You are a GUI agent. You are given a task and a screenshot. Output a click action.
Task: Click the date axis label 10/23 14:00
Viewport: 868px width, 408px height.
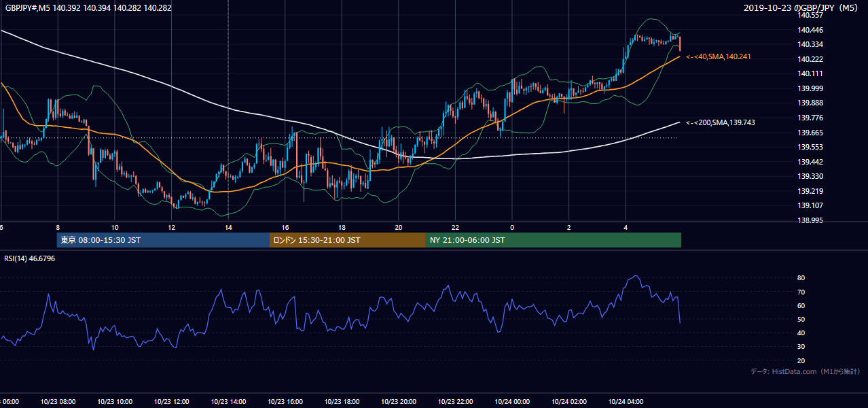click(228, 401)
